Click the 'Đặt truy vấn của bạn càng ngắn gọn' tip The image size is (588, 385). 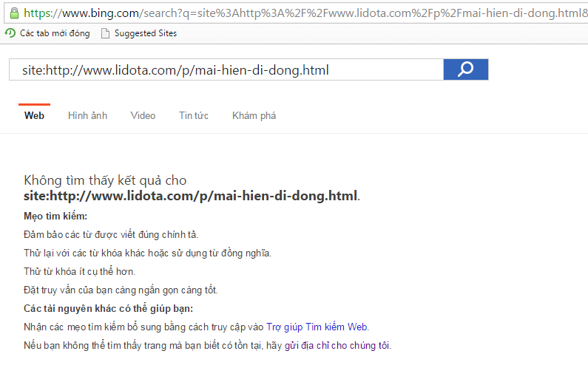(121, 290)
